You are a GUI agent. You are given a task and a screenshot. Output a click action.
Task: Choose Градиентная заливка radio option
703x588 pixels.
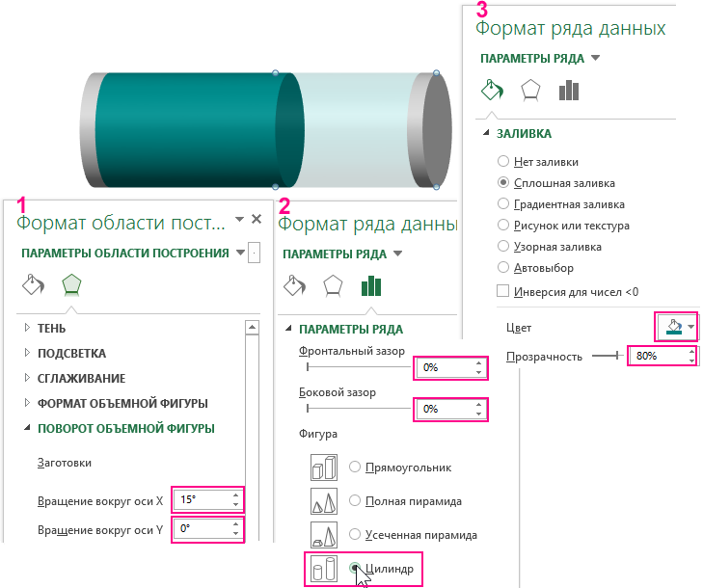503,203
